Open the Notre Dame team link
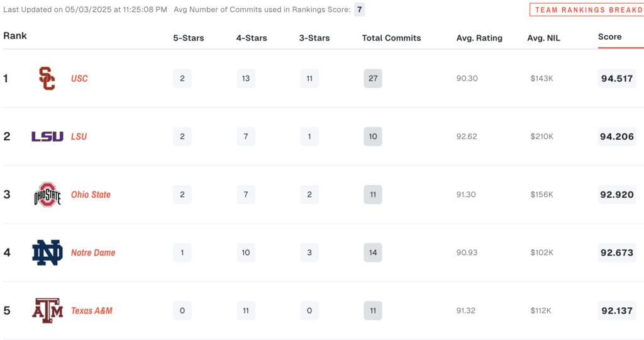The image size is (644, 340). pyautogui.click(x=93, y=252)
